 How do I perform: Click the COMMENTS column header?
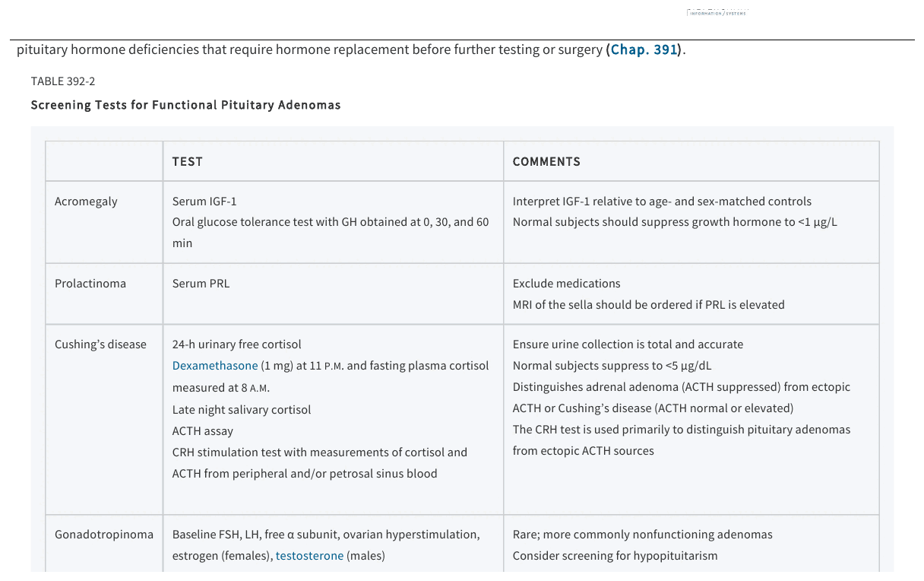[x=546, y=161]
